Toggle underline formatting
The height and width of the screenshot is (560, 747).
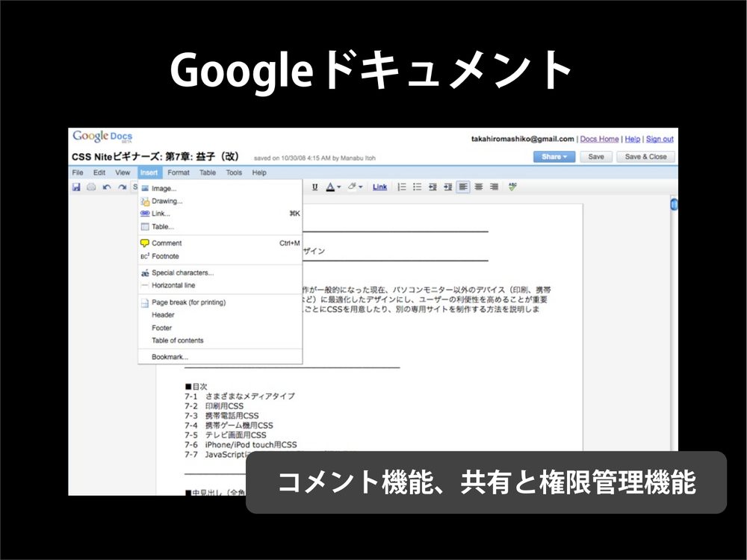(x=315, y=187)
